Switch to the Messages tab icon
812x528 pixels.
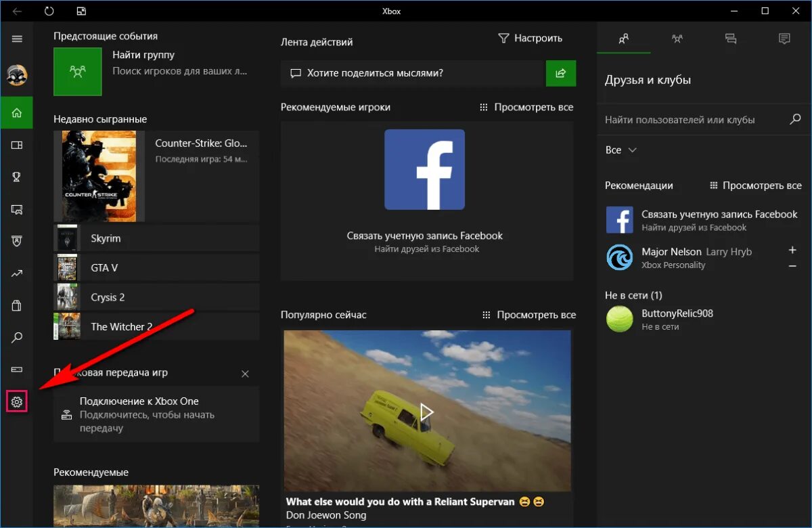(731, 39)
